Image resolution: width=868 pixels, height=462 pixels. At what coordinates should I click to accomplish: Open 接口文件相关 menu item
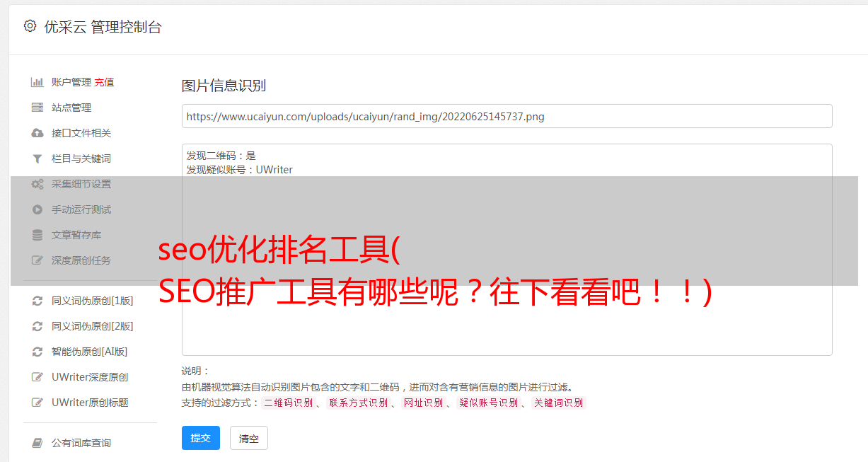[x=81, y=133]
